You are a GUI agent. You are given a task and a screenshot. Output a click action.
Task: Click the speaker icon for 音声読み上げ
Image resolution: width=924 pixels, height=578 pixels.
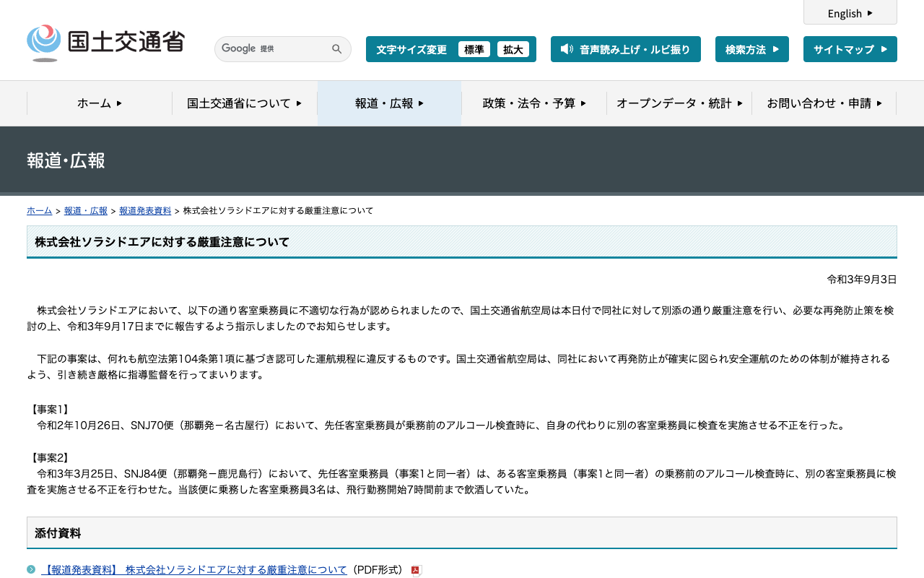click(x=567, y=49)
